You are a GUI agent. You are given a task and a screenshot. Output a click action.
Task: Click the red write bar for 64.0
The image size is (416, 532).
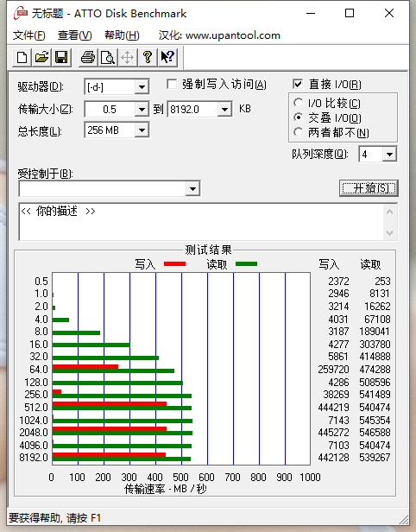(x=85, y=366)
